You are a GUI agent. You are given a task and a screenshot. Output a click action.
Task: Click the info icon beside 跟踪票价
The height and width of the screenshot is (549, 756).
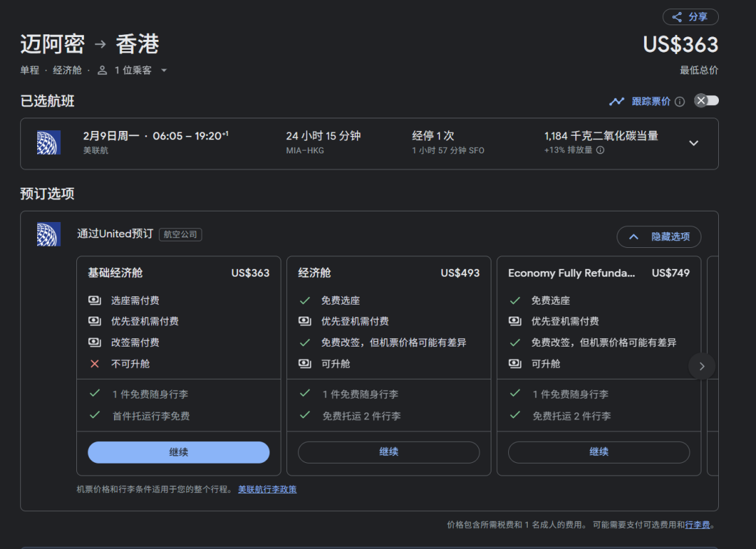(679, 102)
